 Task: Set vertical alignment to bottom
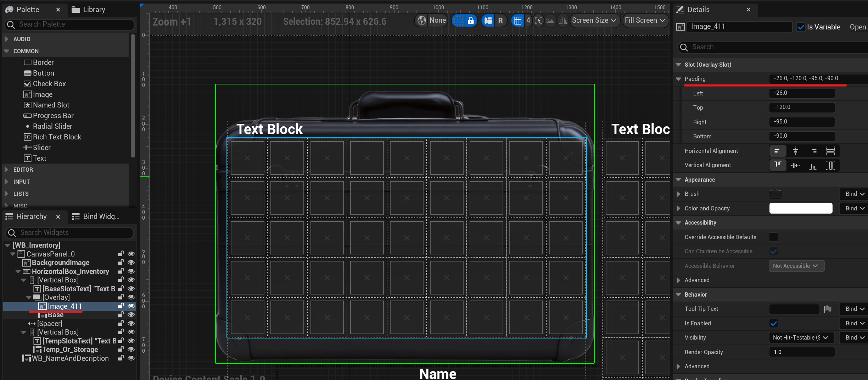(x=813, y=165)
